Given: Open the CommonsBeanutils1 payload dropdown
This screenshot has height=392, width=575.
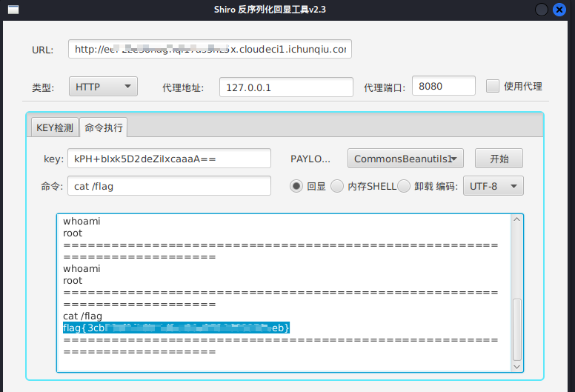Looking at the screenshot, I should [405, 159].
